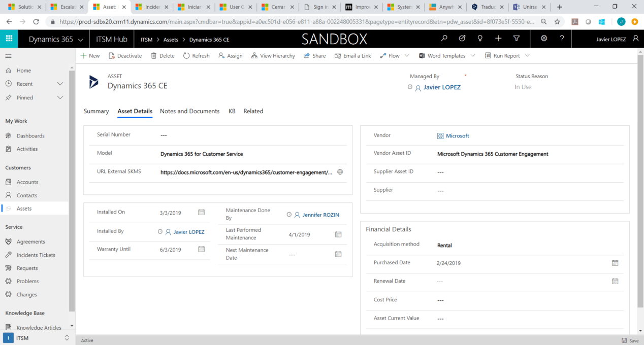Collapse the sidebar with hamburger icon
Screen dimensions: 644x345
(x=9, y=56)
